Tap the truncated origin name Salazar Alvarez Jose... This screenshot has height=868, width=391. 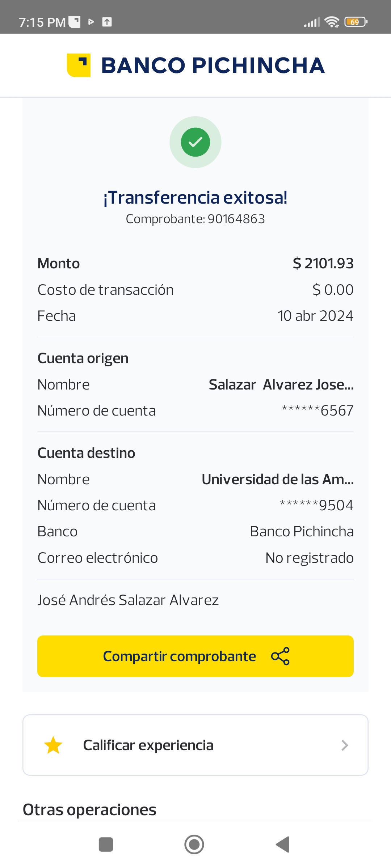[x=281, y=384]
